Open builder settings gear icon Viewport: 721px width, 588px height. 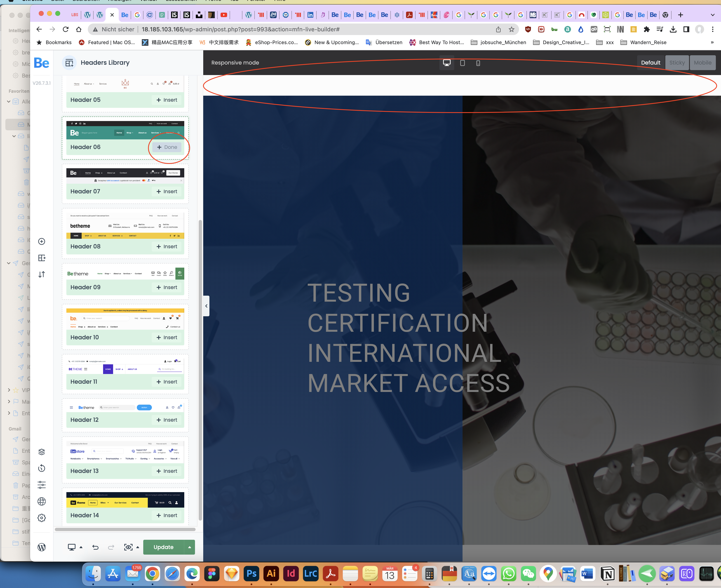[42, 518]
